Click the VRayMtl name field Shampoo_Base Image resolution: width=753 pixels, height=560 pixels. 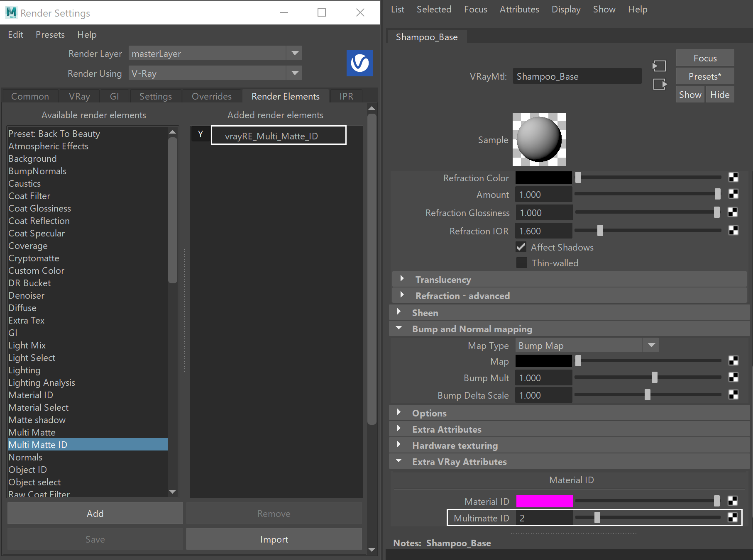(577, 76)
